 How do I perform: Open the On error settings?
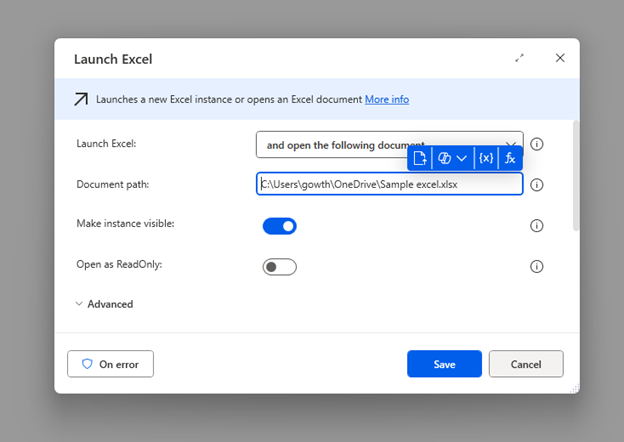tap(110, 364)
